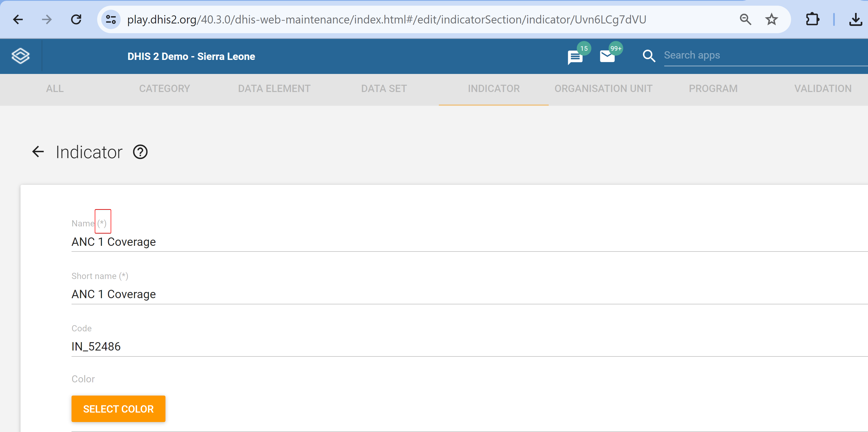Click the Color label
This screenshot has height=432, width=868.
(83, 379)
